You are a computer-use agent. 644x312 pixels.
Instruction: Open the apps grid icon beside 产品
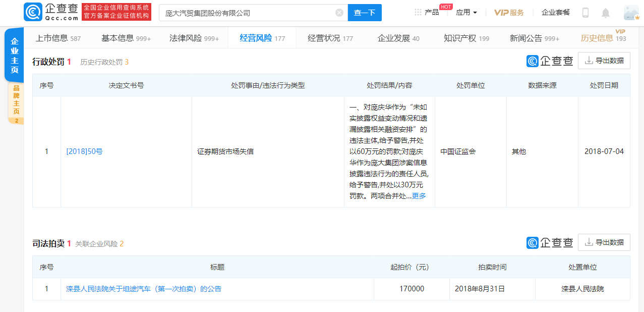click(417, 12)
